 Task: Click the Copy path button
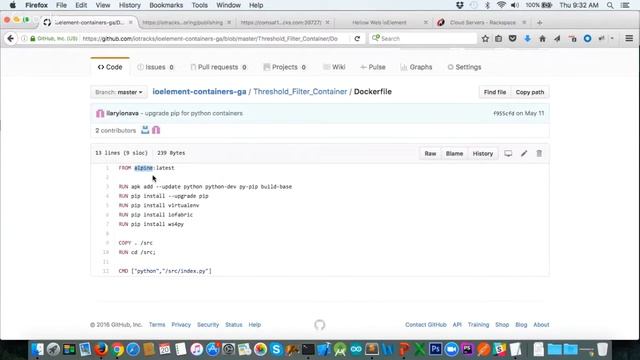[x=530, y=92]
